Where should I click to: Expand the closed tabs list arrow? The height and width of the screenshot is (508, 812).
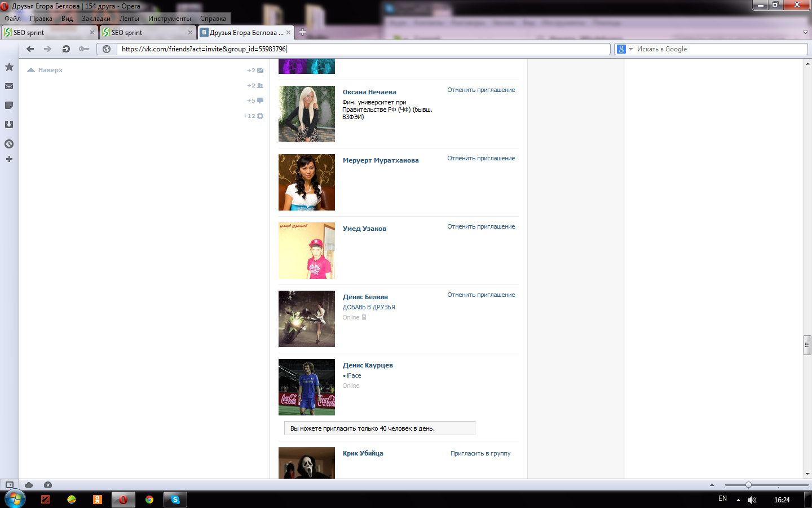[x=805, y=32]
